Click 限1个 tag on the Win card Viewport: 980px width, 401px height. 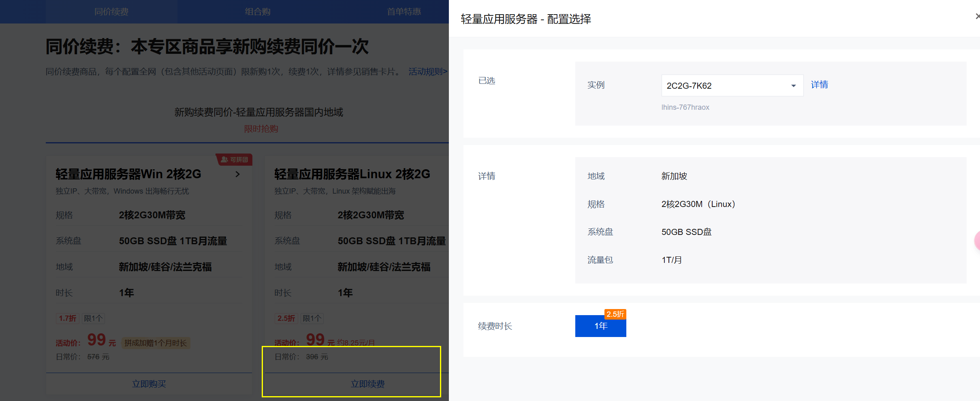[93, 318]
